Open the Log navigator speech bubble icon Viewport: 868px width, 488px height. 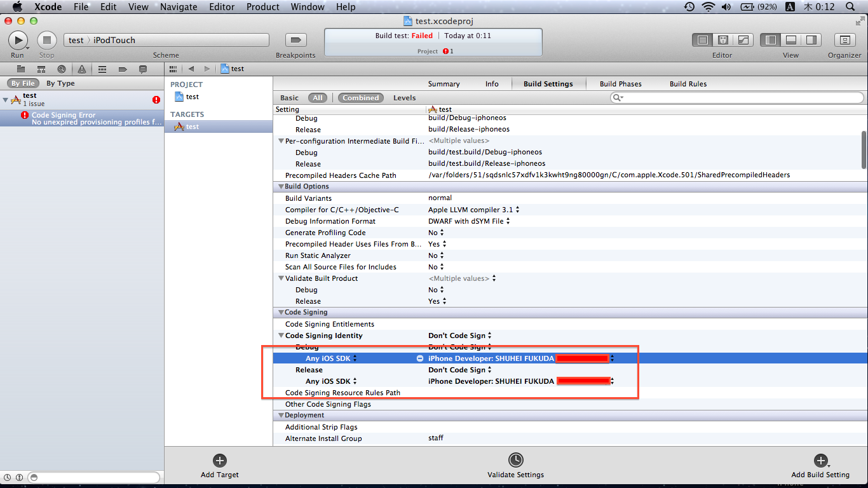pos(143,69)
